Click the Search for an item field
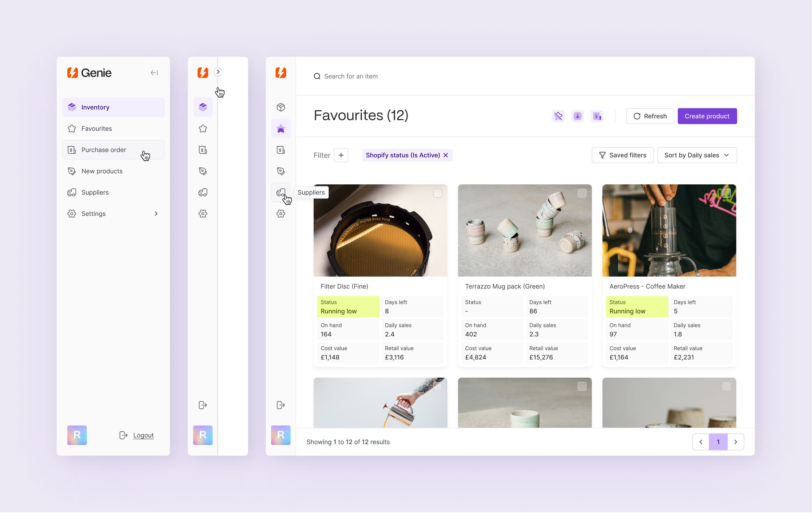The width and height of the screenshot is (812, 527). pos(375,76)
